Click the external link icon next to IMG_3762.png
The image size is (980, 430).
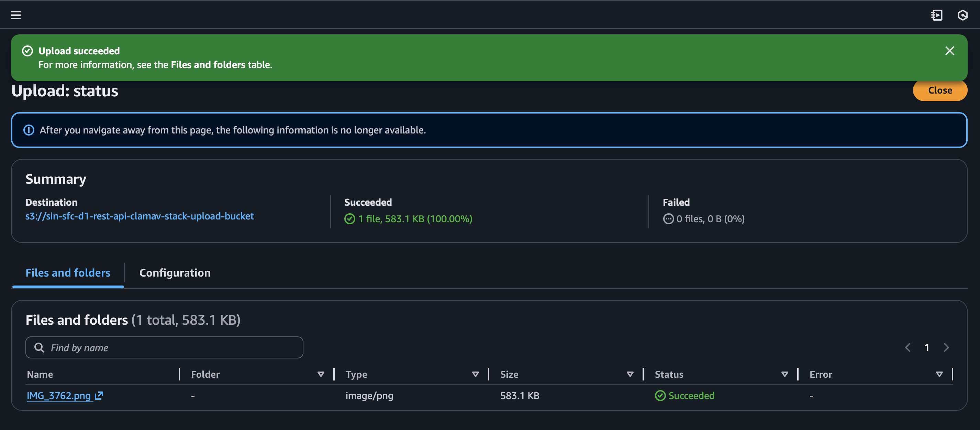click(99, 395)
